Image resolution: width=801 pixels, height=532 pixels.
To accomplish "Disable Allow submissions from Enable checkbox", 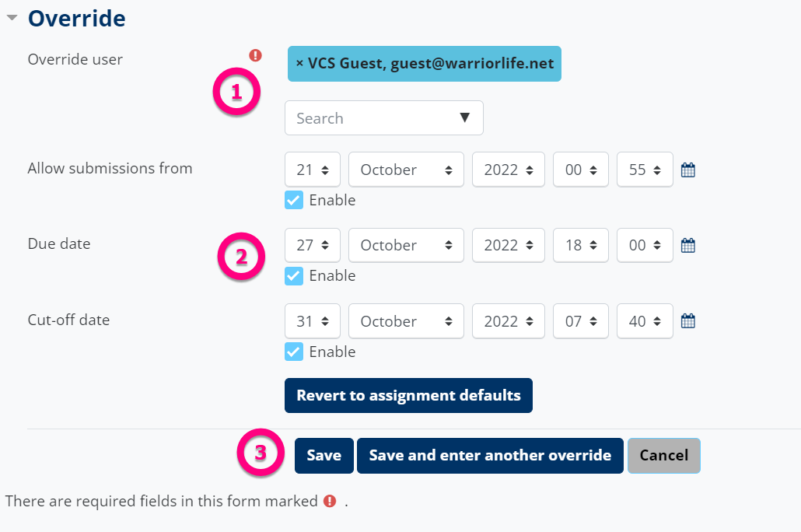I will 294,200.
